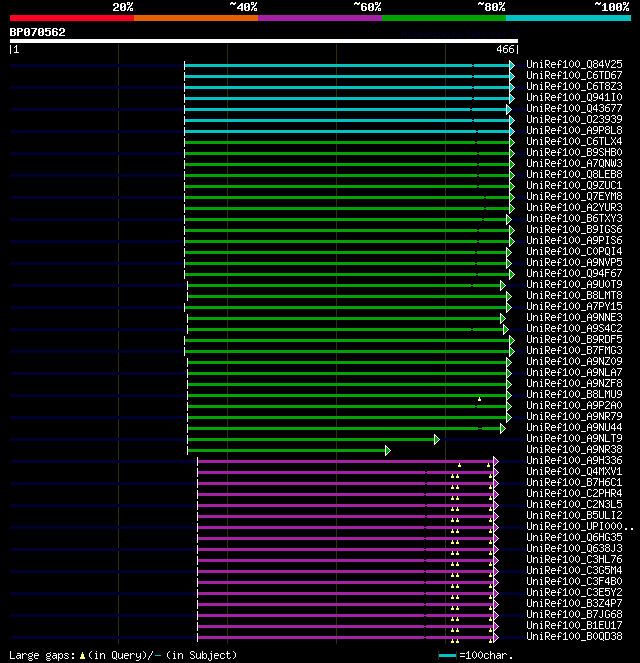Select the UniRef100_A9S4C2 label

574,328
